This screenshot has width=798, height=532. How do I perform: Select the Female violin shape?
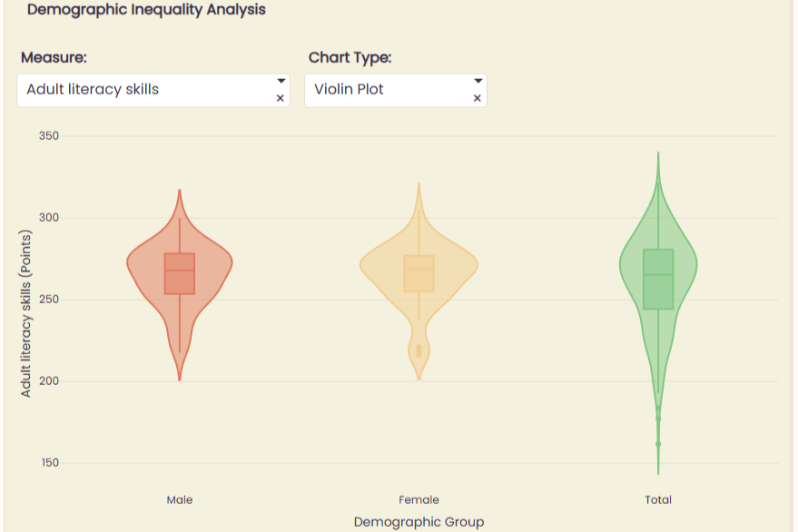coord(419,281)
